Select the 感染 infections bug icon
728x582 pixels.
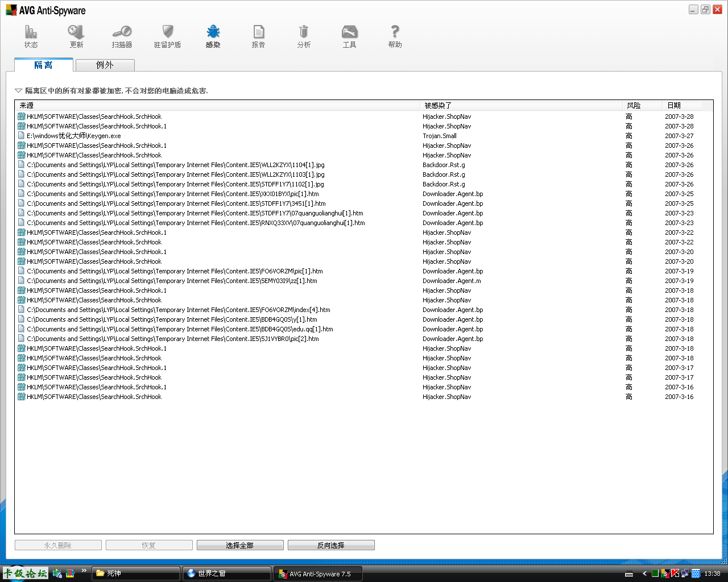click(x=213, y=36)
